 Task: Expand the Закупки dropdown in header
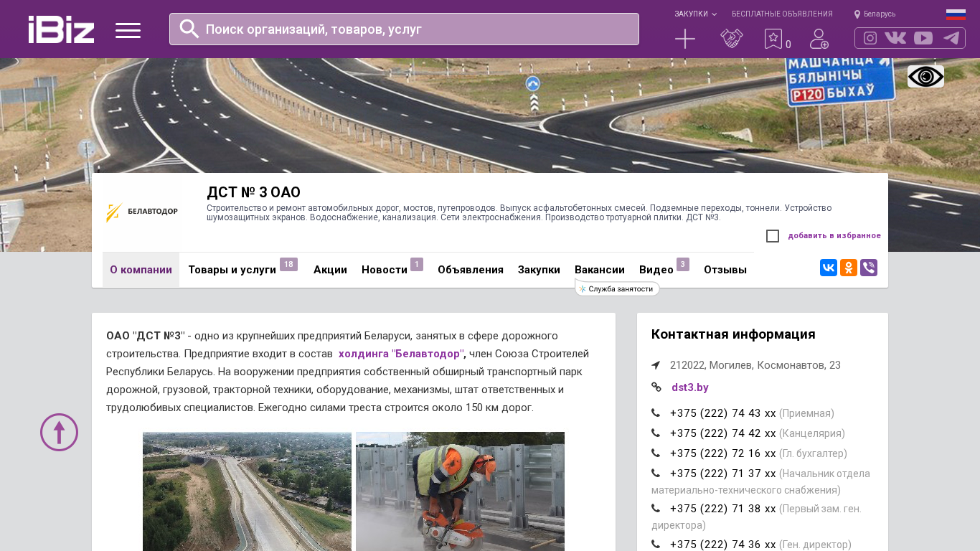point(695,14)
